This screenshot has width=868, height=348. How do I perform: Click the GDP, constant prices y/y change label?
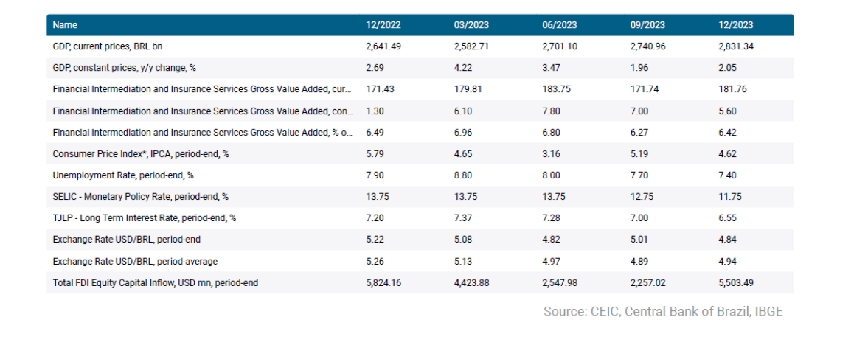(x=123, y=68)
